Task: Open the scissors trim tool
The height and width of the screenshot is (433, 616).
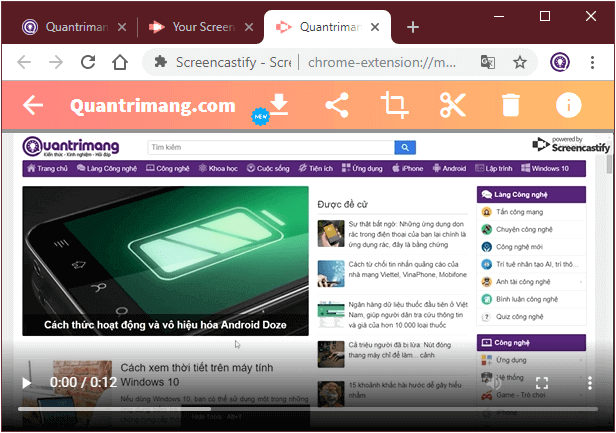Action: click(x=453, y=105)
